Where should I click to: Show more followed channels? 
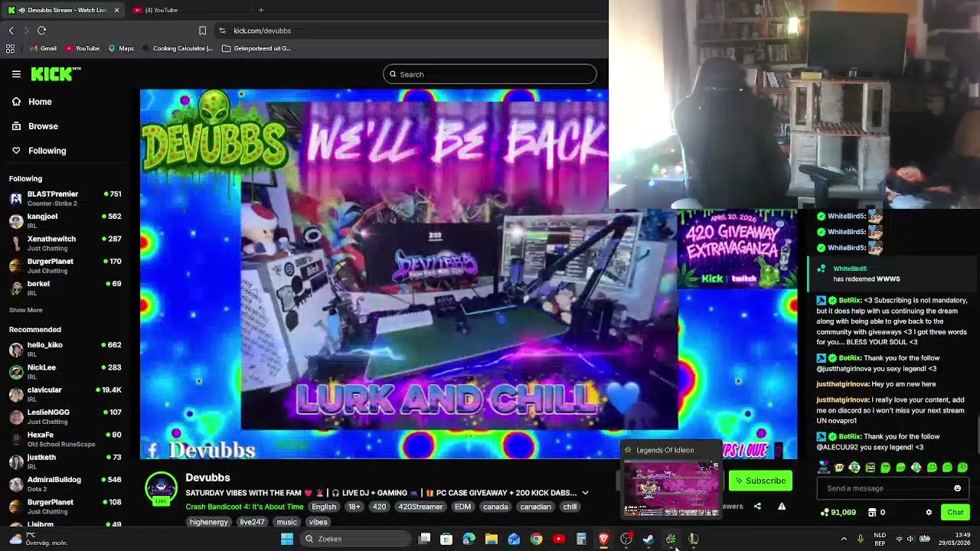[25, 310]
